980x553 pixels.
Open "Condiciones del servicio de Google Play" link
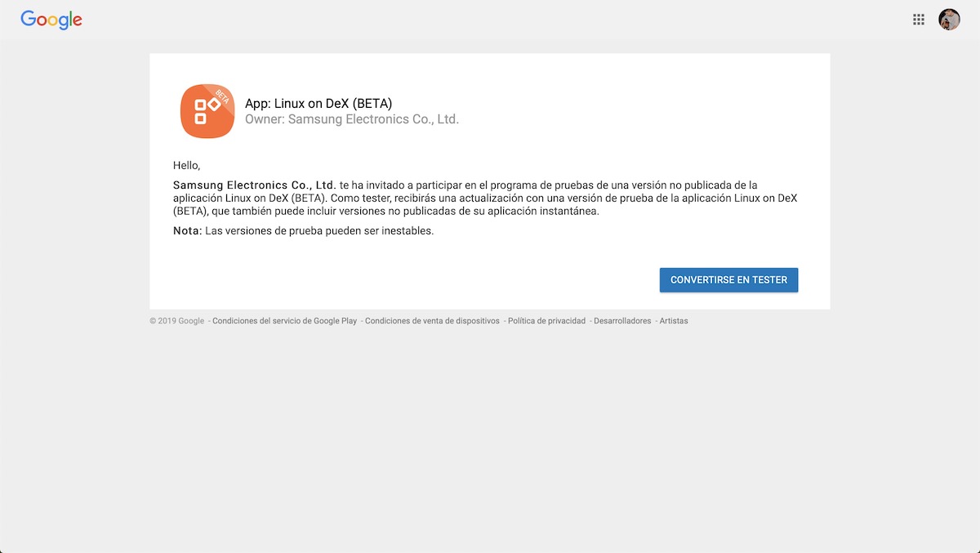(x=284, y=321)
